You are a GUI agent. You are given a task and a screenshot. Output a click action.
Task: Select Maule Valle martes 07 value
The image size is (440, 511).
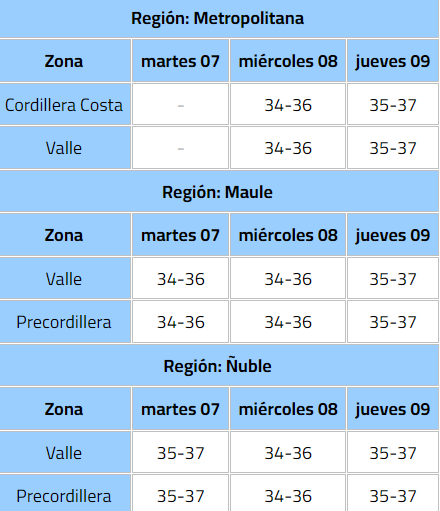(180, 279)
